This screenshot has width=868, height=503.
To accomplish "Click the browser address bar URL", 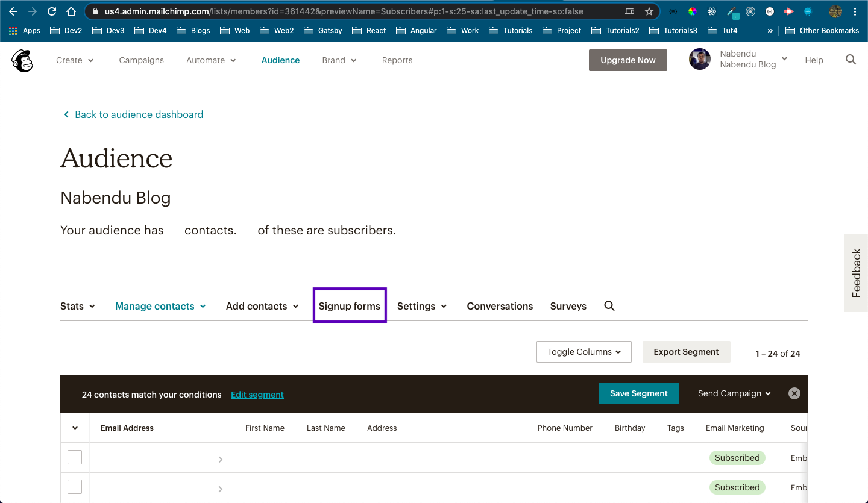I will 344,11.
